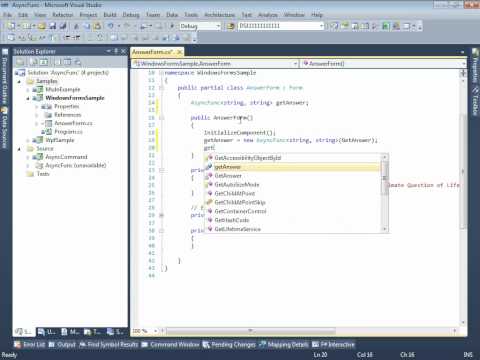
Task: Pin the Solution Explorer panel with the pushpin
Action: 116,51
